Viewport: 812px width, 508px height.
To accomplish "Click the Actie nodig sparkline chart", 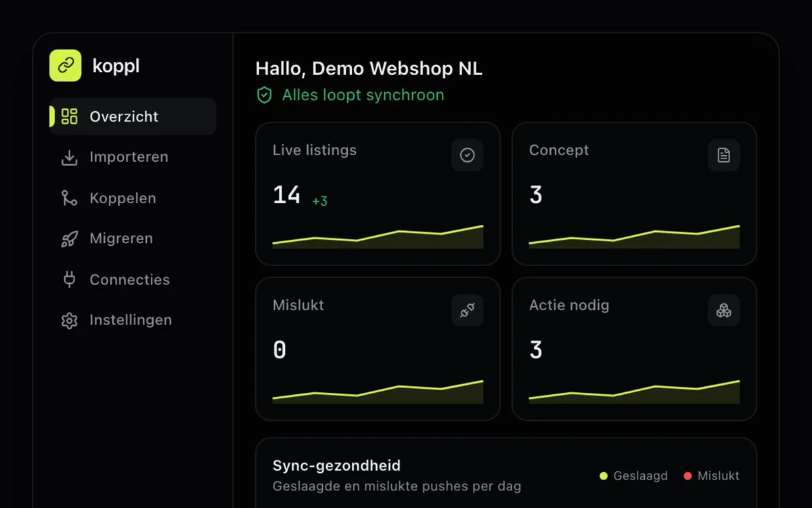I will [635, 392].
